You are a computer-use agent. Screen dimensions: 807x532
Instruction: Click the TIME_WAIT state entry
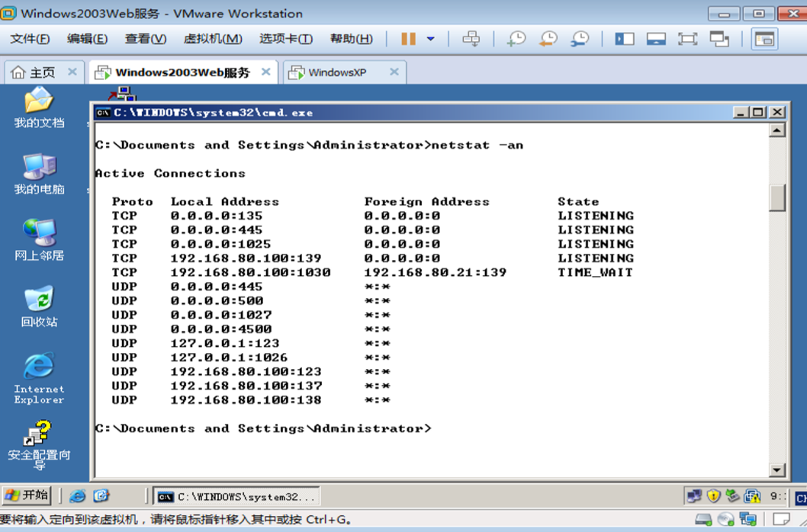tap(596, 272)
